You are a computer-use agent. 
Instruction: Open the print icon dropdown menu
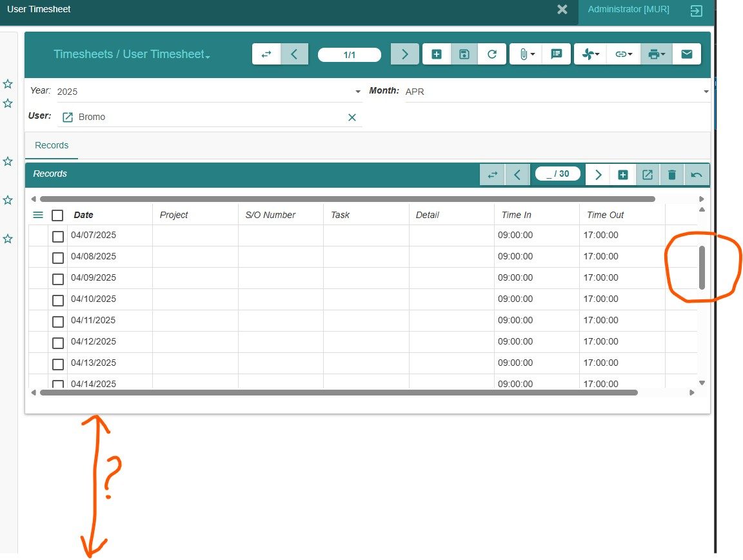coord(656,54)
